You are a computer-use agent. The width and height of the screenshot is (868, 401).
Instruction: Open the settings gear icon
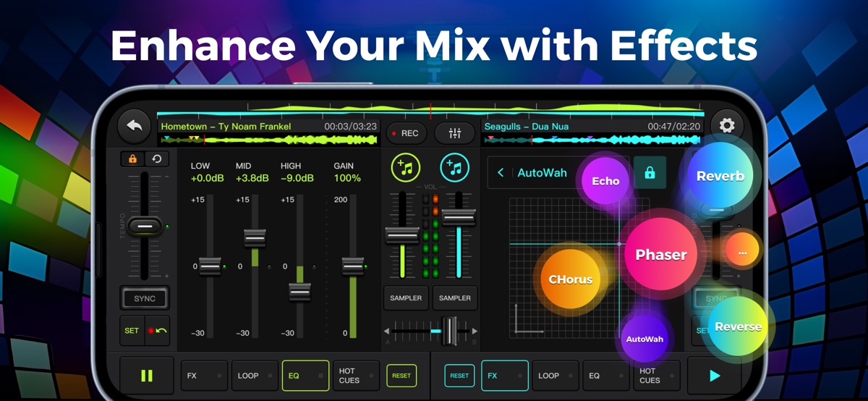(726, 126)
